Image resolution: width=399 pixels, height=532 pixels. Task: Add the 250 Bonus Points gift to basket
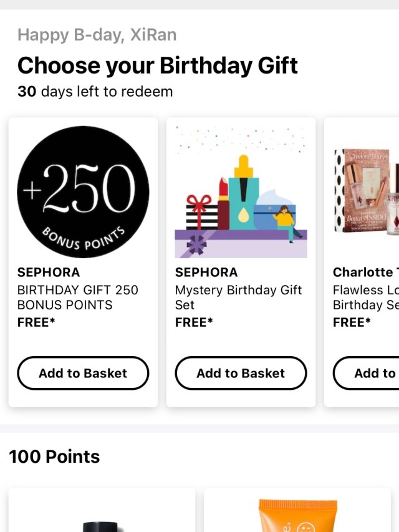point(83,373)
